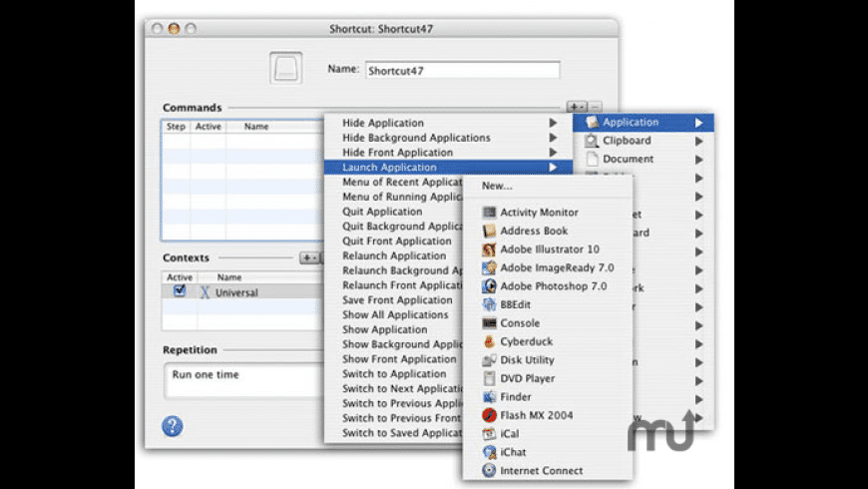Click the Finder icon in list
Screen dimensions: 868x489
(489, 397)
